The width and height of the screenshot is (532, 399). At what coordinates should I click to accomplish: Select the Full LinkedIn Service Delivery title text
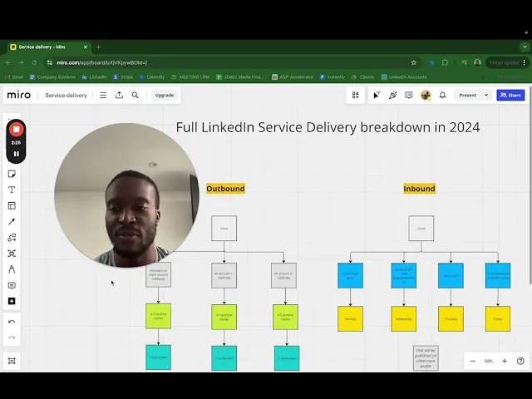pos(328,127)
